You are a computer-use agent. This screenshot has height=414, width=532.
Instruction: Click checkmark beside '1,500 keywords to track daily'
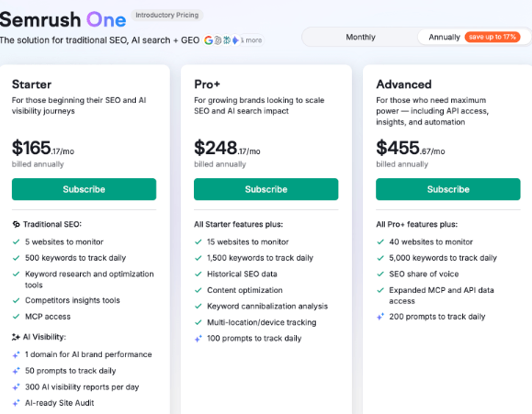(198, 258)
